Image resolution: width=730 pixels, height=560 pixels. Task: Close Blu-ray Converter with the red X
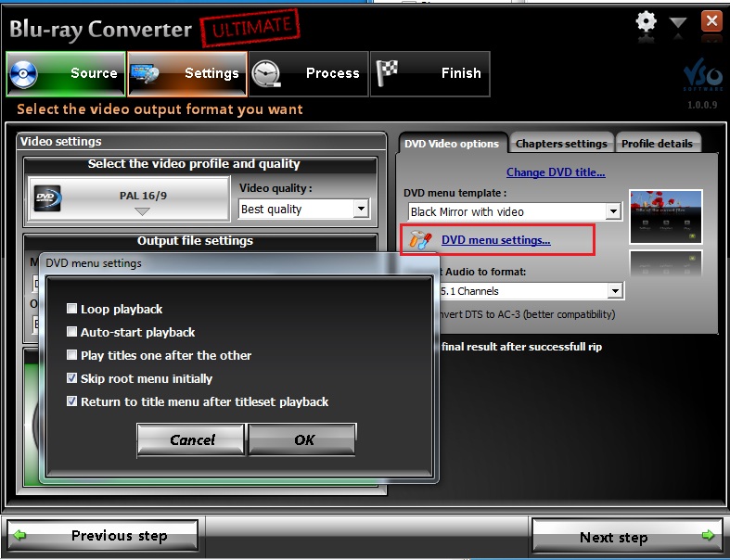click(711, 21)
